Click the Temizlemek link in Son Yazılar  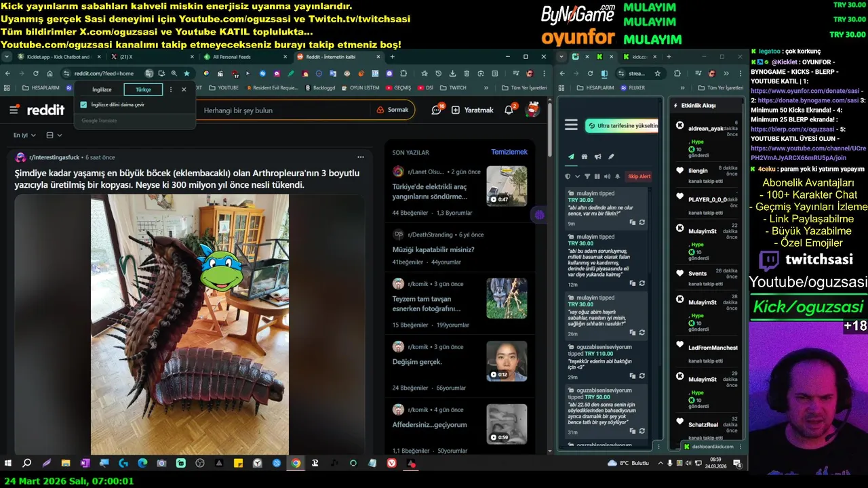509,152
